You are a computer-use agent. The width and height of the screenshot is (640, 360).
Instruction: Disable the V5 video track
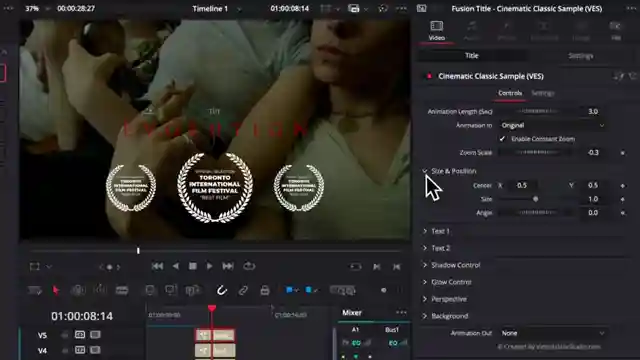pos(96,335)
